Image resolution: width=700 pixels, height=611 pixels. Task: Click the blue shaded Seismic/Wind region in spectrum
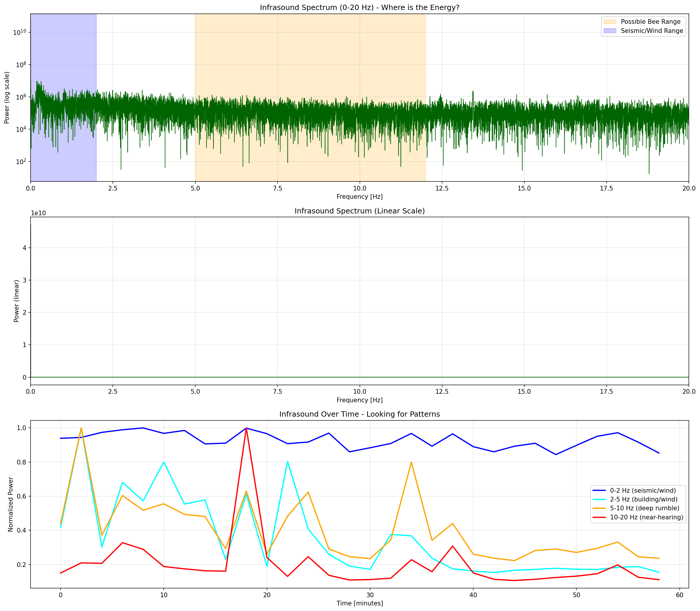(x=63, y=51)
